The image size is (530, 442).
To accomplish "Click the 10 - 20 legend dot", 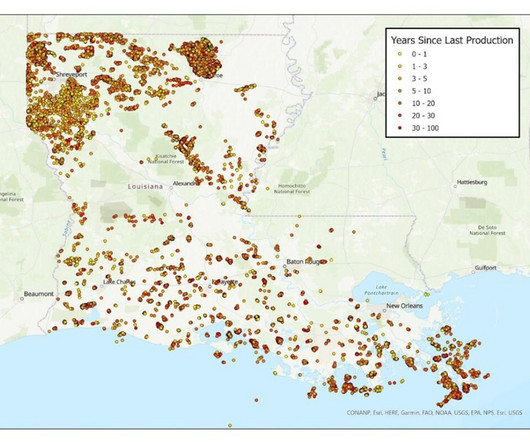I will [400, 103].
